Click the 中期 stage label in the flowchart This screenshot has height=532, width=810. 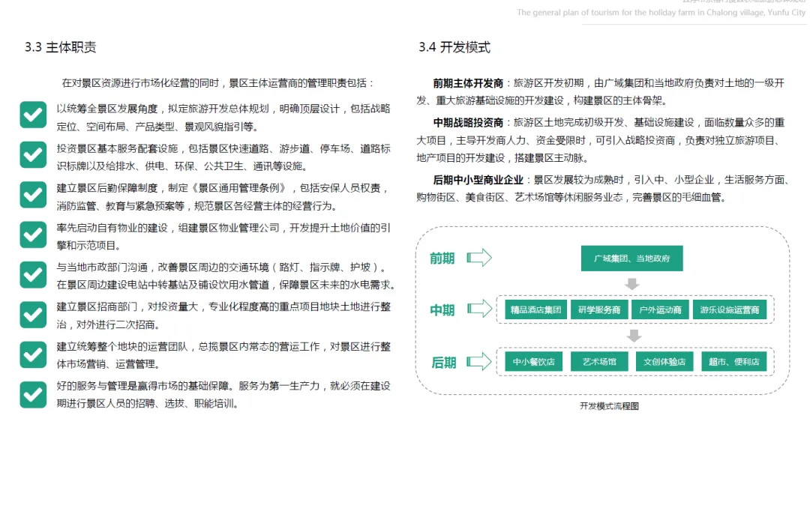point(442,310)
